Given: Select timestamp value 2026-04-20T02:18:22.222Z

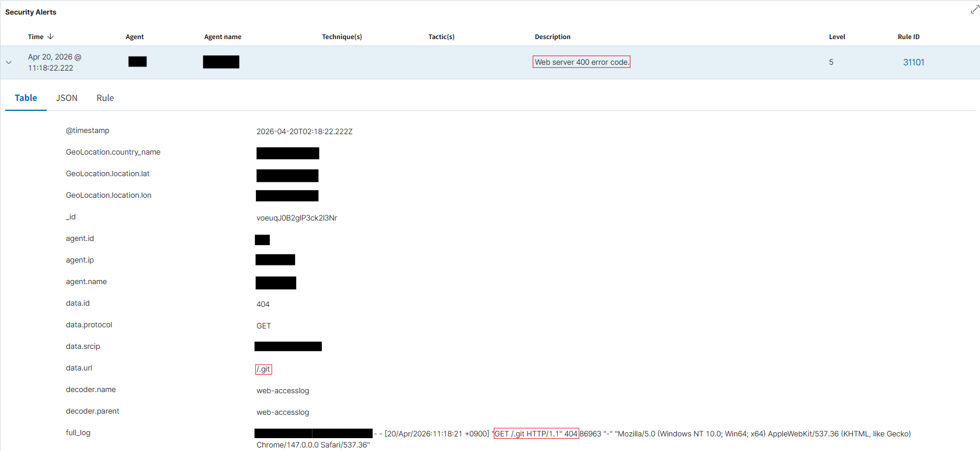Looking at the screenshot, I should [304, 131].
